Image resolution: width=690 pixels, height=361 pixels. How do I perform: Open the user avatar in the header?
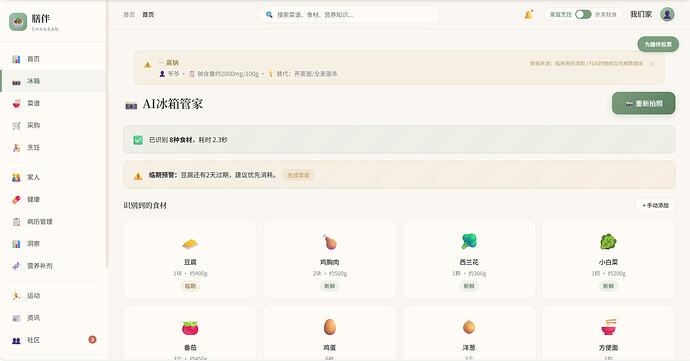pos(667,15)
